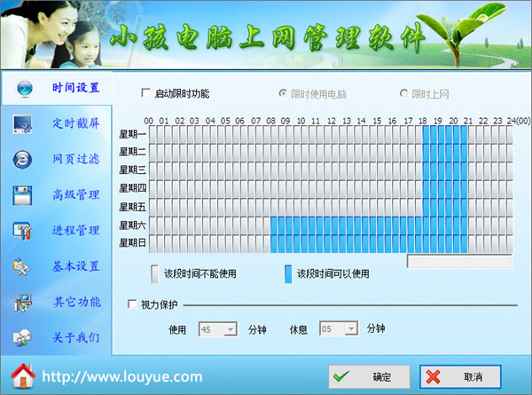The image size is (532, 395).
Task: Enable the 启动限时功能 checkbox
Action: [146, 92]
